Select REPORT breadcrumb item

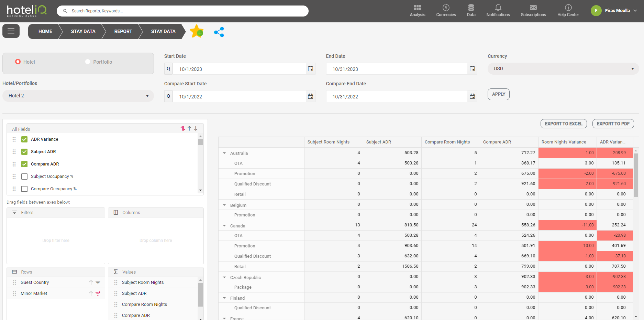123,31
